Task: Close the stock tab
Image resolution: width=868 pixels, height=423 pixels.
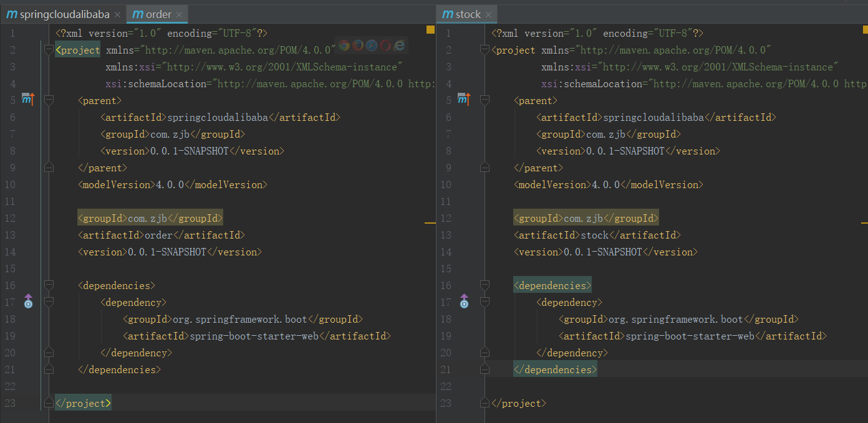Action: tap(488, 13)
